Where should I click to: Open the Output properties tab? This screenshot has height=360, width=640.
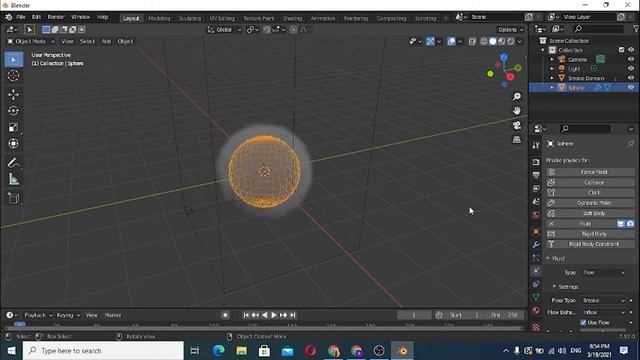536,175
